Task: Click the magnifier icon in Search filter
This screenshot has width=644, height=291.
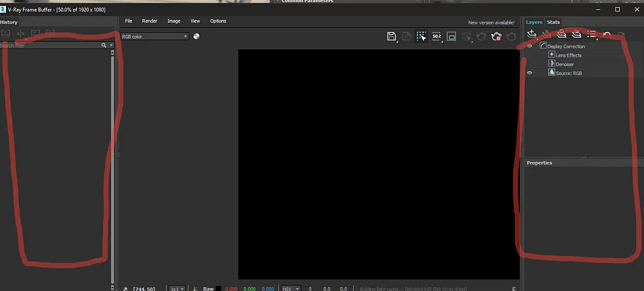Action: coord(104,45)
